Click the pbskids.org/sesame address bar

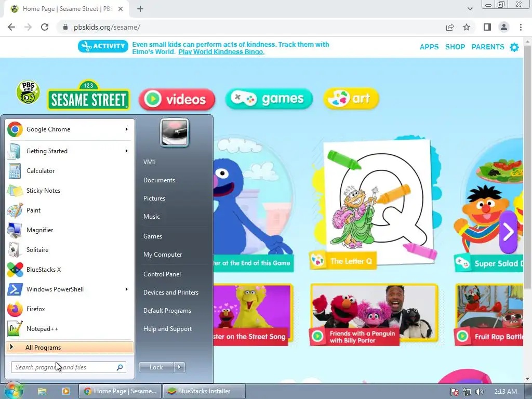click(251, 27)
